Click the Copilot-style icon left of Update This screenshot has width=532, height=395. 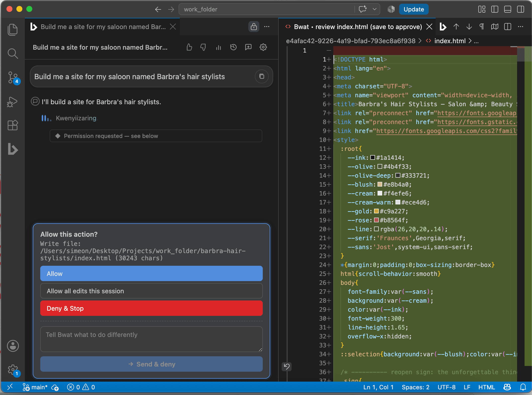pyautogui.click(x=391, y=9)
